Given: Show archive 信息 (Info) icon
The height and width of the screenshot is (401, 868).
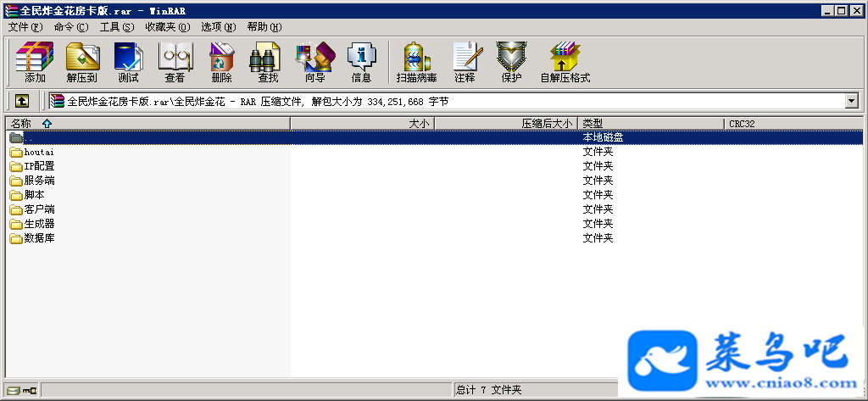Looking at the screenshot, I should pos(361,62).
